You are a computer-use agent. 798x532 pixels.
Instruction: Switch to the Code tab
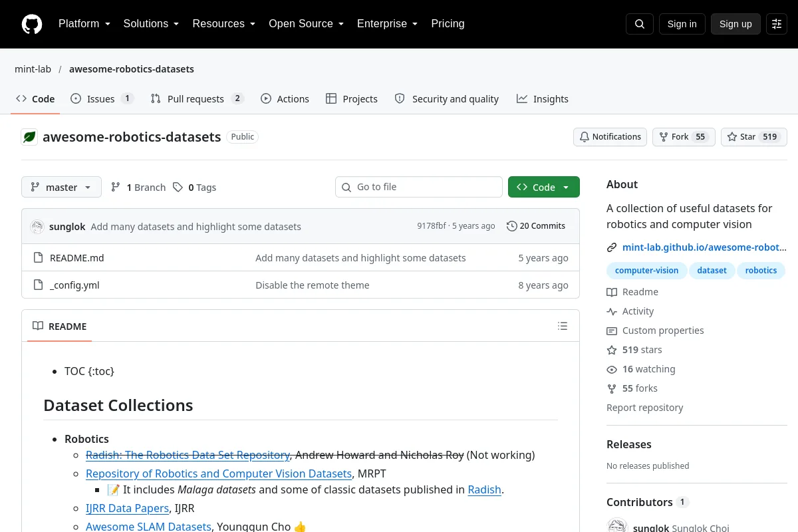tap(35, 99)
